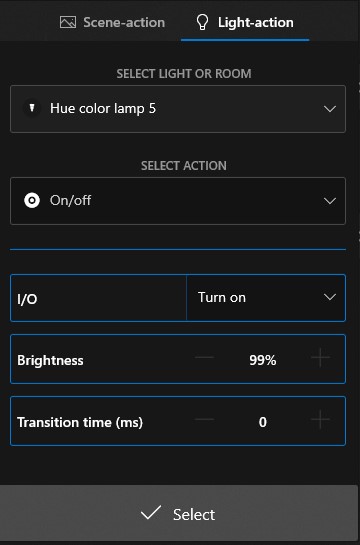
Task: Decrease transition time with minus button
Action: 204,420
